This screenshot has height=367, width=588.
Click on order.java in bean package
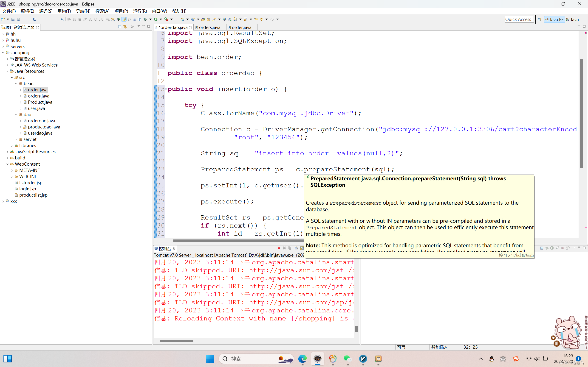(37, 89)
